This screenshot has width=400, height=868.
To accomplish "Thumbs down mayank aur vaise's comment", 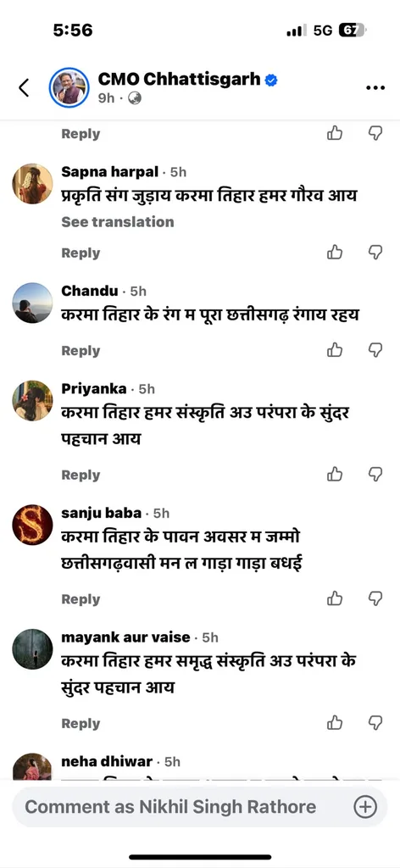I will click(x=375, y=722).
